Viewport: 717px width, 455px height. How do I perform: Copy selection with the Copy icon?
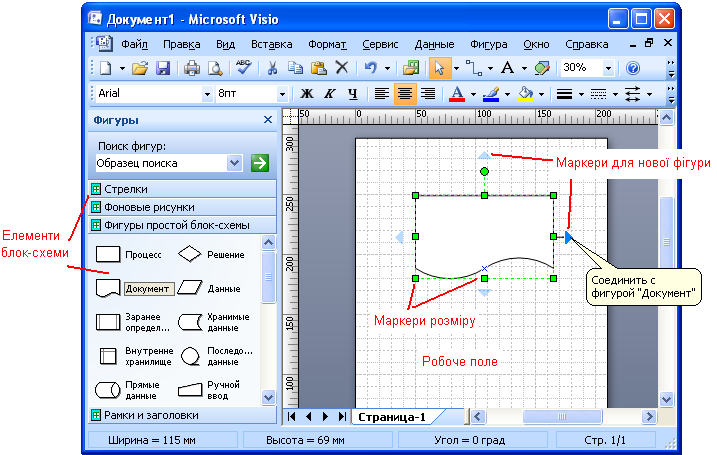(x=295, y=68)
